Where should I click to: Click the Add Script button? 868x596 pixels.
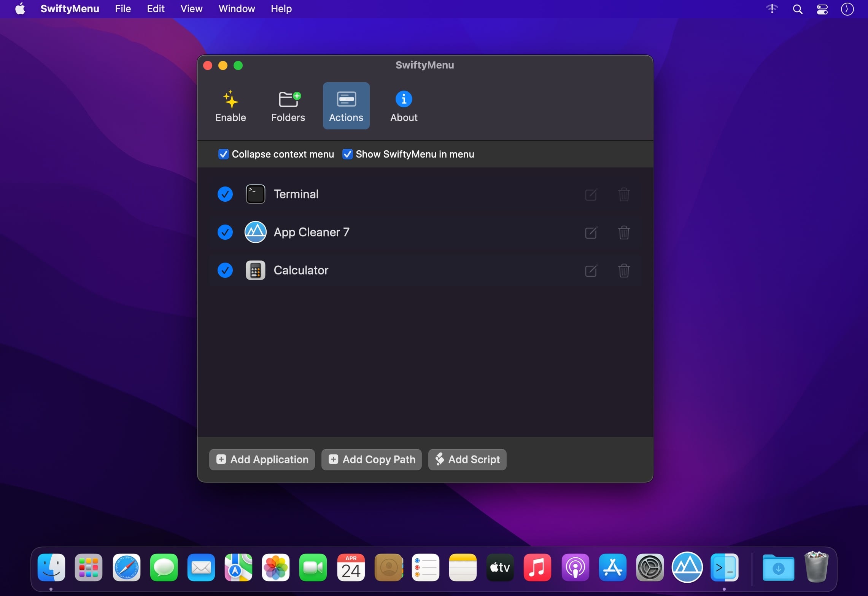[467, 460]
